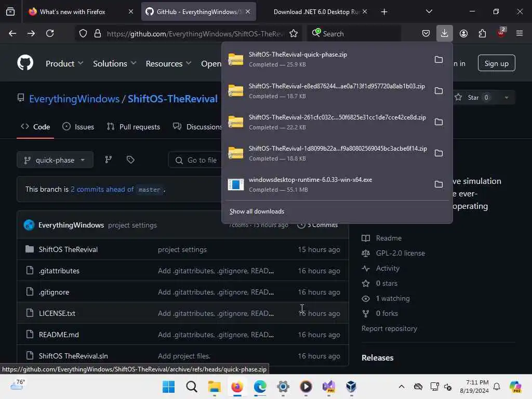Open ShiftOS TheRevival.sln file
Screen dimensions: 532x399
point(73,356)
